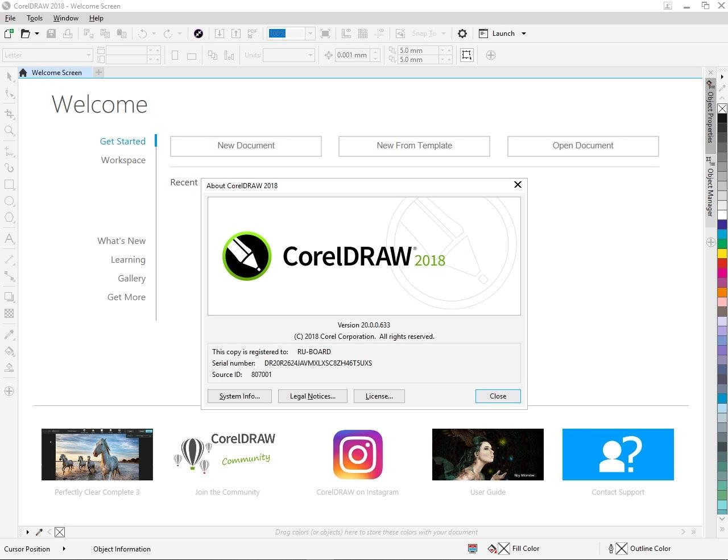Select the Crop tool in toolbox
The height and width of the screenshot is (560, 728).
pos(9,114)
